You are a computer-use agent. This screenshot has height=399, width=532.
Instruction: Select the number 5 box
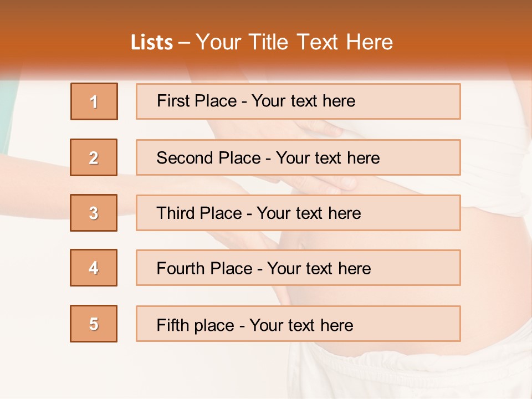coord(94,324)
